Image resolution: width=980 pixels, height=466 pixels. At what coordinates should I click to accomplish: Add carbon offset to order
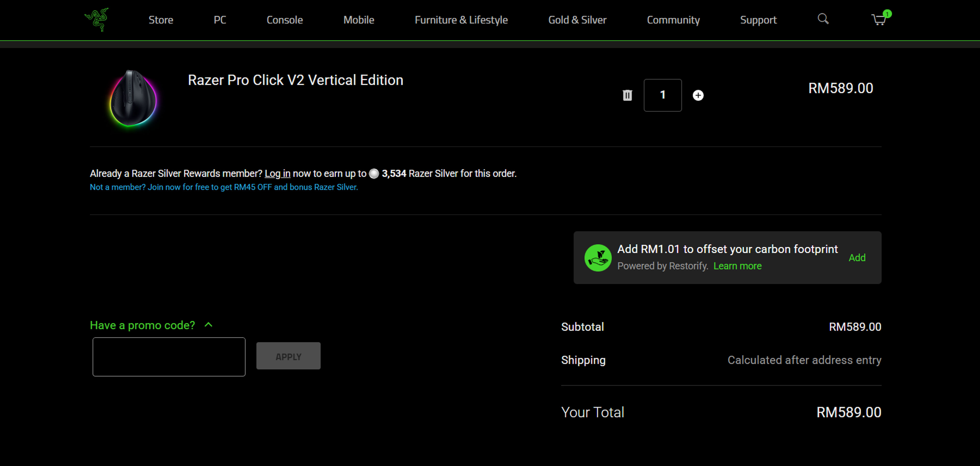(857, 258)
